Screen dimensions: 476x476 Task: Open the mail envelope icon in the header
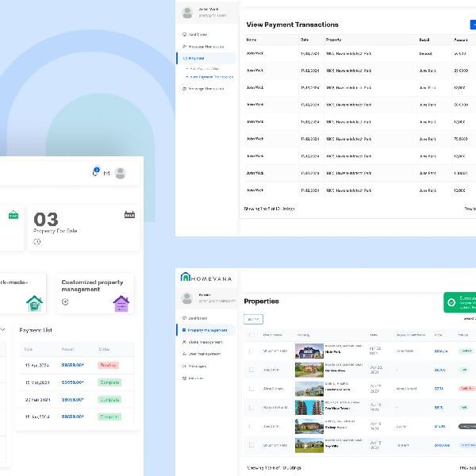point(107,173)
